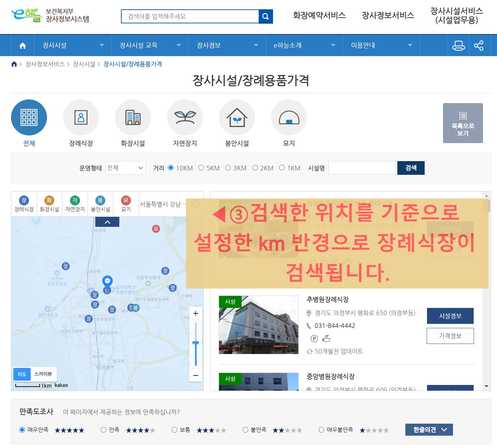Open 화장예약서비스 top menu
Image resolution: width=497 pixels, height=448 pixels.
pos(319,15)
